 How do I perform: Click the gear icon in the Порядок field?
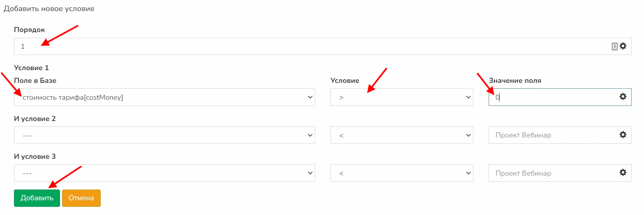(623, 46)
